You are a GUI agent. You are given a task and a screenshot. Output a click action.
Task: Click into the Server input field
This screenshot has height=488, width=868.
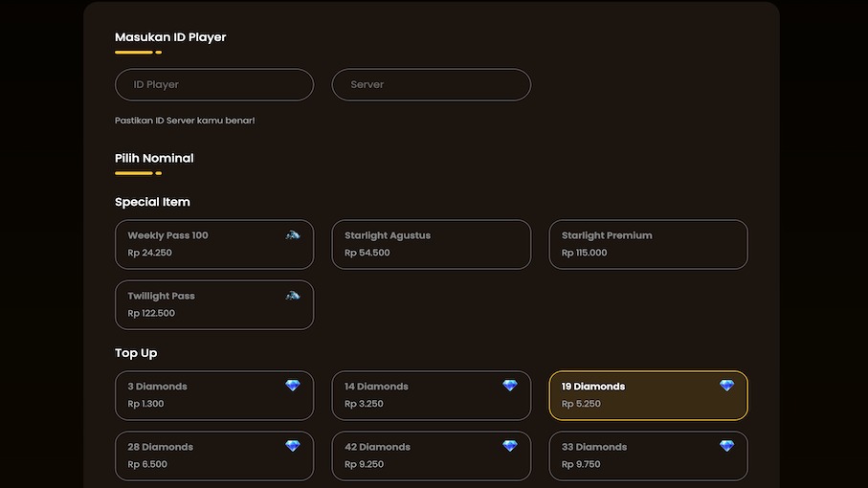(431, 85)
